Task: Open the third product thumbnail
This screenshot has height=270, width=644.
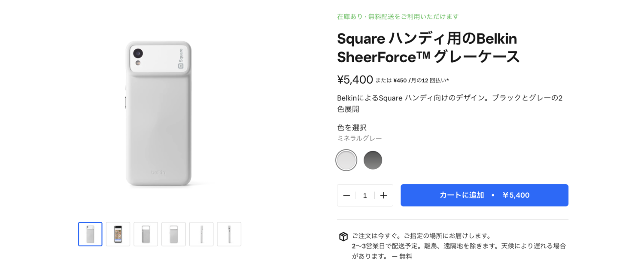Action: (146, 234)
